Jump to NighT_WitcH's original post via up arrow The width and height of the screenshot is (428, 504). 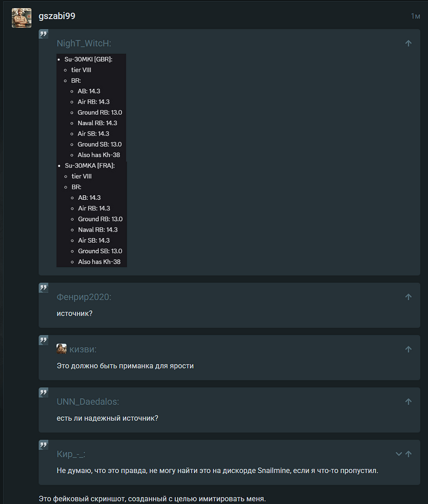[x=409, y=43]
